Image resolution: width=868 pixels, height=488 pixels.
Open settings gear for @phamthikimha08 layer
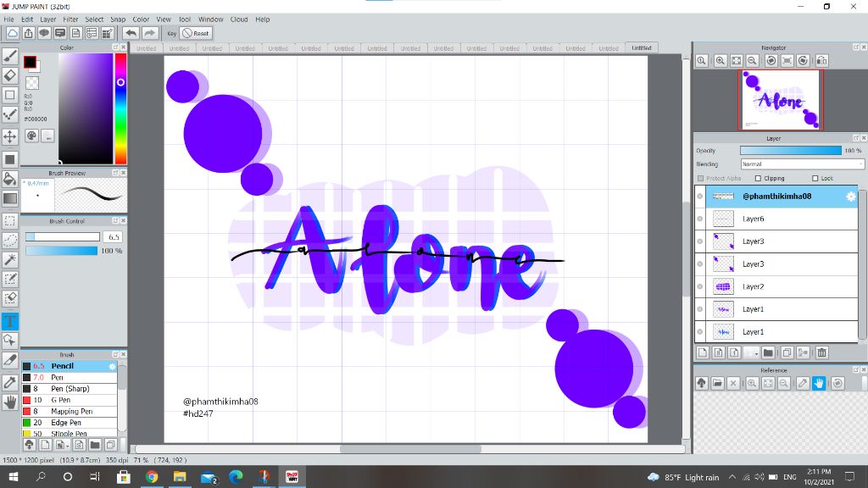851,197
